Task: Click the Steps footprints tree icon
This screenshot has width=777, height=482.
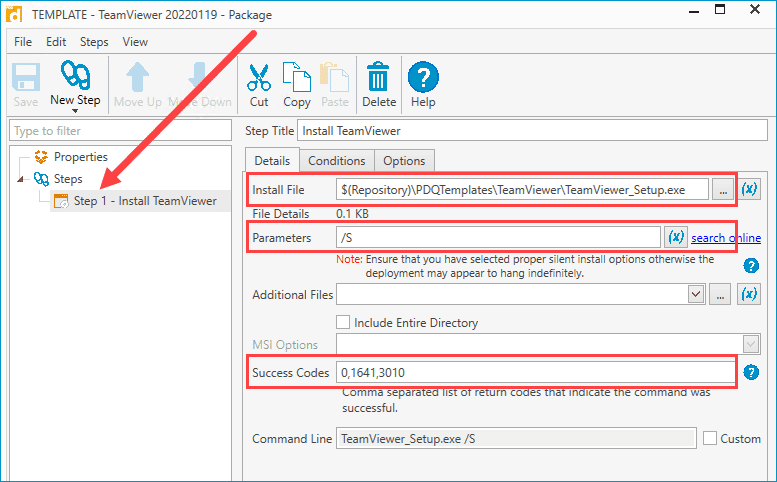Action: (x=41, y=179)
